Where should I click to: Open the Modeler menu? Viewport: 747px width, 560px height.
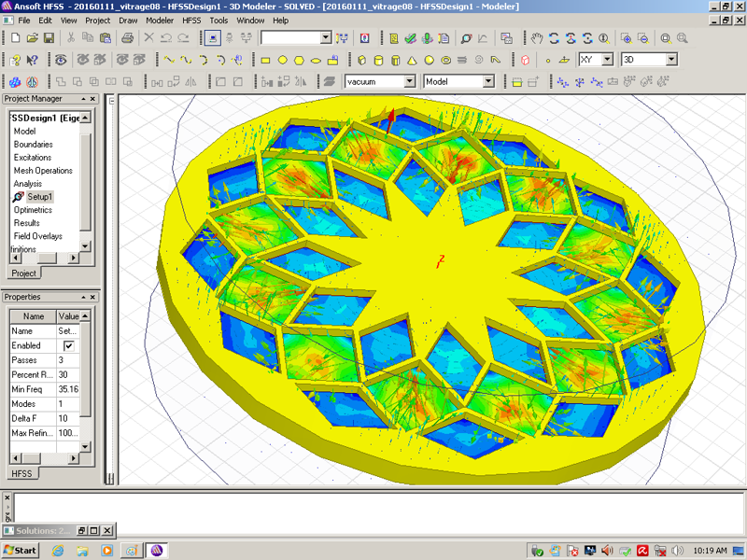160,20
